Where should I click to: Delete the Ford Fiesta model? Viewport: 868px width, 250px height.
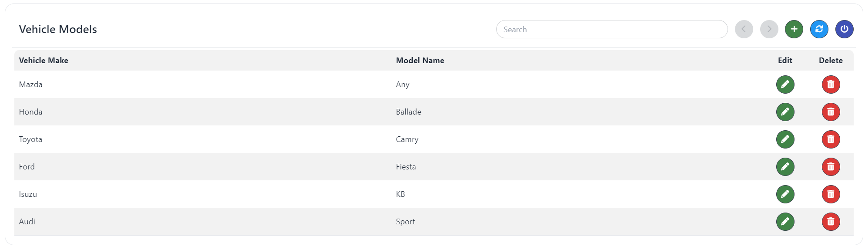pos(831,167)
